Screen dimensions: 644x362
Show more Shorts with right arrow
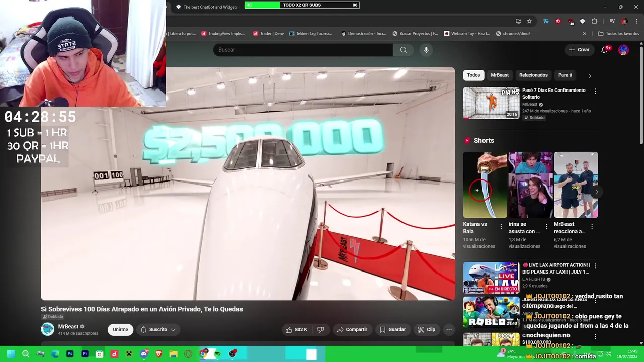tap(596, 192)
